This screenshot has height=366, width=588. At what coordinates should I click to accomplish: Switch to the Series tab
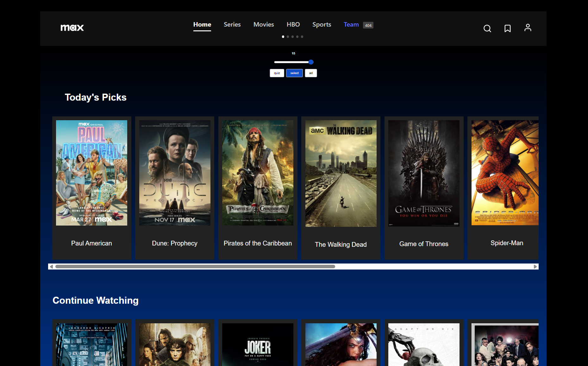232,24
